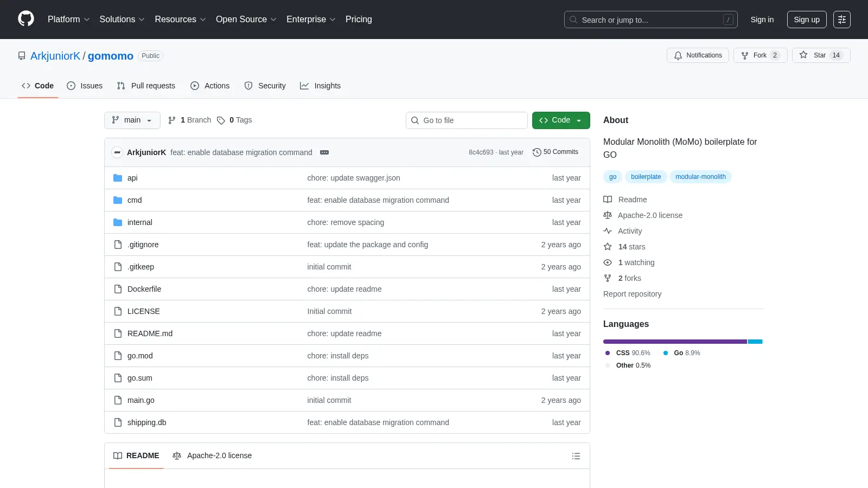Expand the Platform menu

coord(69,20)
